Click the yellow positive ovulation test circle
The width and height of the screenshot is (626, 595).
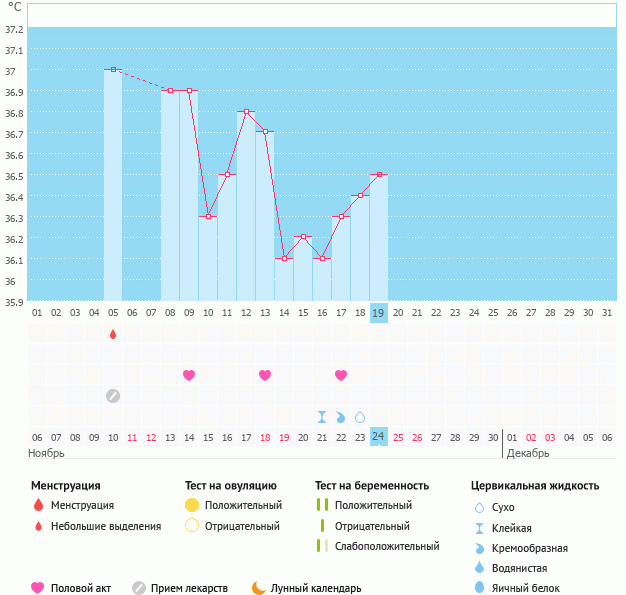pos(192,505)
